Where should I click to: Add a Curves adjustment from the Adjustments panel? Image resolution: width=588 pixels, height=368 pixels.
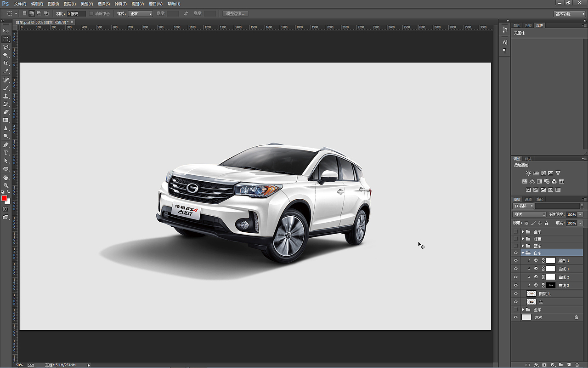click(x=543, y=173)
